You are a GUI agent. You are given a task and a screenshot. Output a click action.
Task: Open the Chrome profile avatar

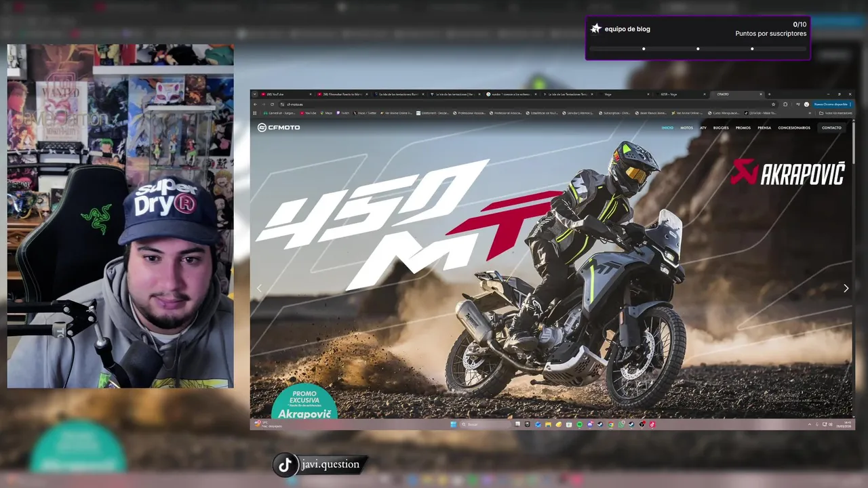pyautogui.click(x=806, y=104)
